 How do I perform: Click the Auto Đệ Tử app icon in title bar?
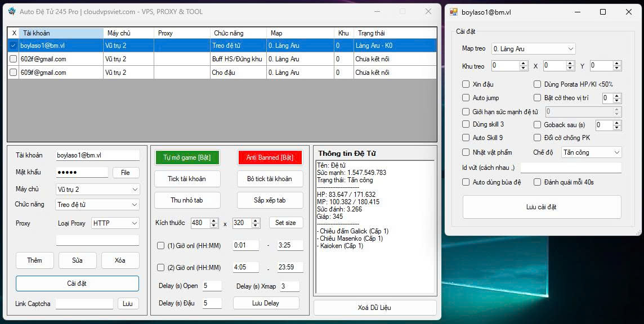click(x=12, y=11)
